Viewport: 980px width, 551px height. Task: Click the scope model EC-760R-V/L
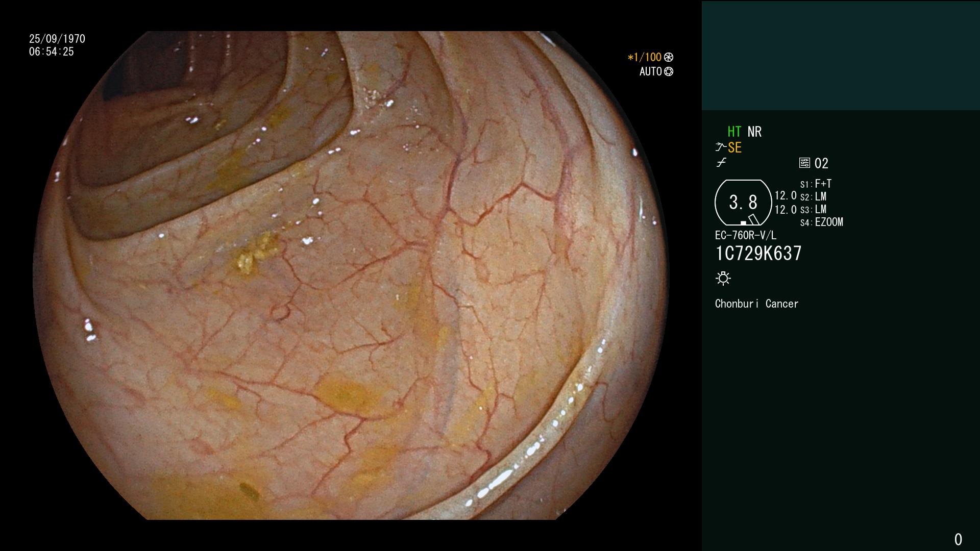tap(746, 236)
